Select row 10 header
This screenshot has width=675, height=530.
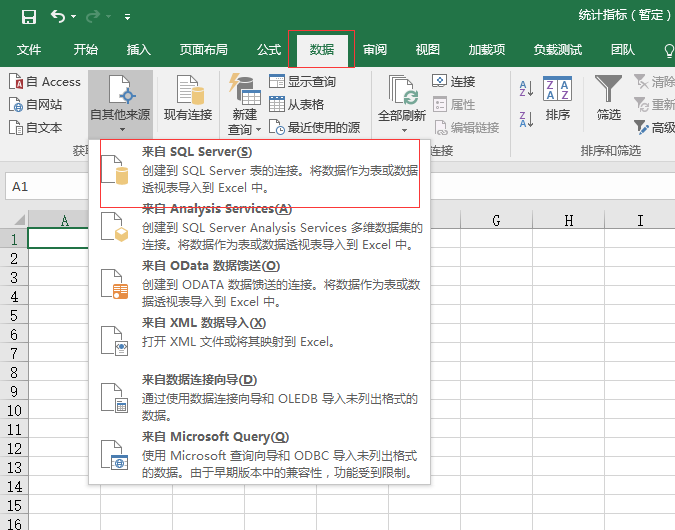point(14,410)
